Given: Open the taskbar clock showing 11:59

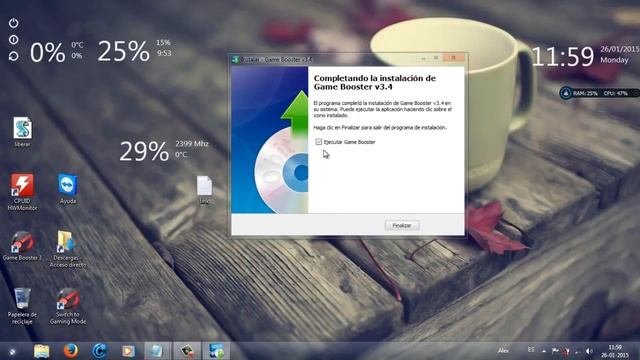Looking at the screenshot, I should pos(615,351).
